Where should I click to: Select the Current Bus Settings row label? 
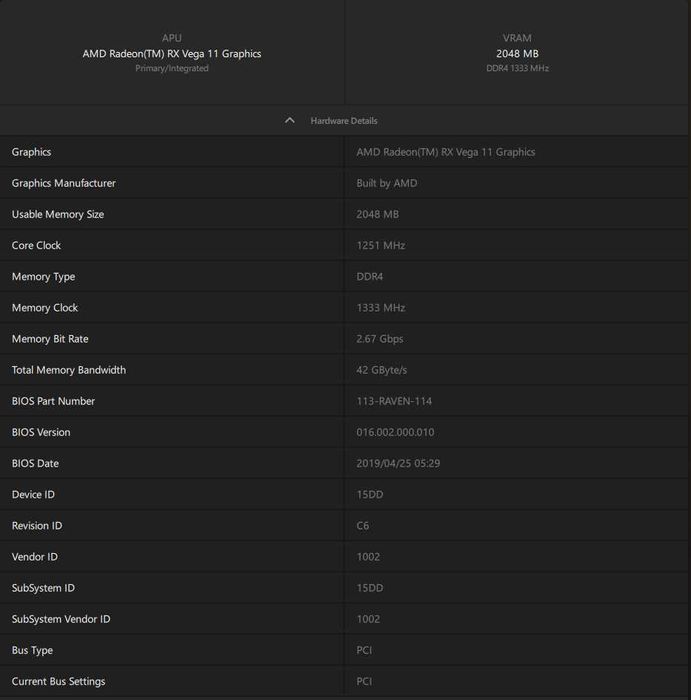click(58, 681)
